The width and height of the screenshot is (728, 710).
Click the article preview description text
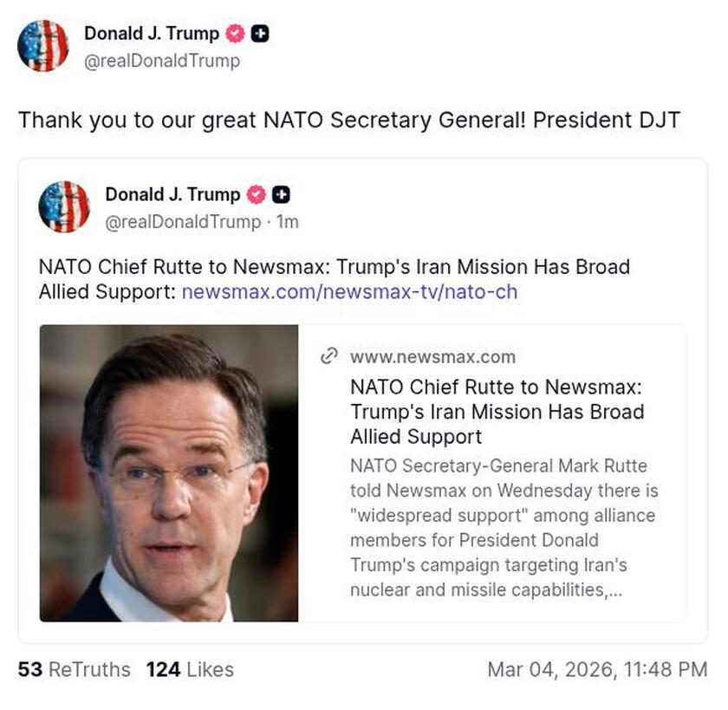click(x=495, y=527)
